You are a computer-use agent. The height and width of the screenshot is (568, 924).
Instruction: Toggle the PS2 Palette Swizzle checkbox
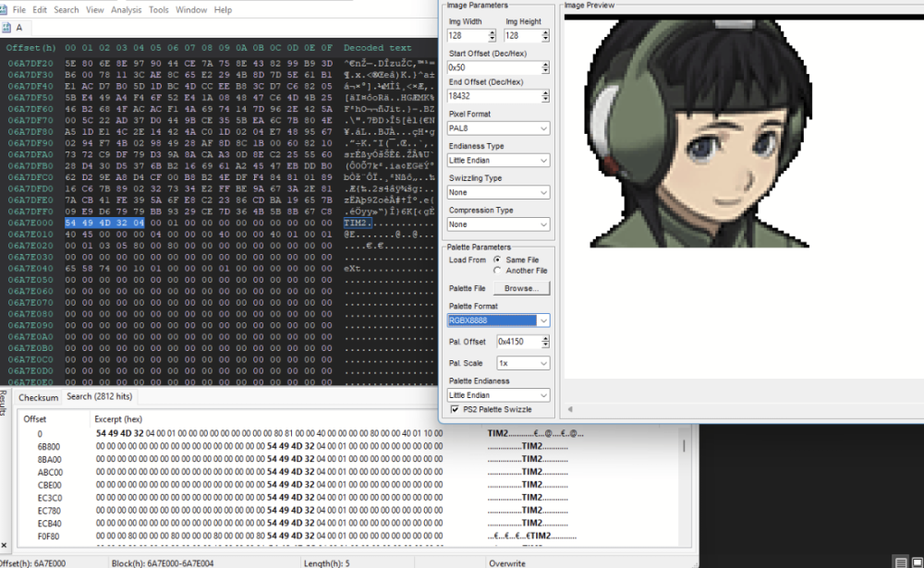(455, 409)
